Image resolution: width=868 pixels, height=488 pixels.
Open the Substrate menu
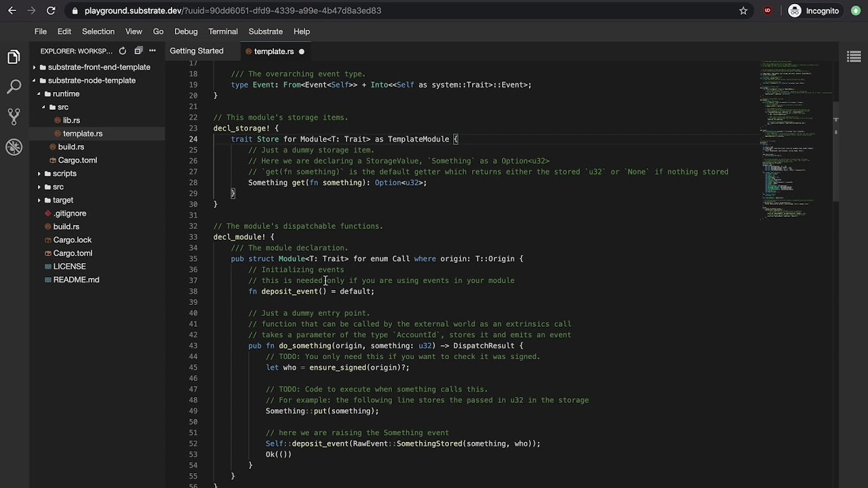coord(266,31)
